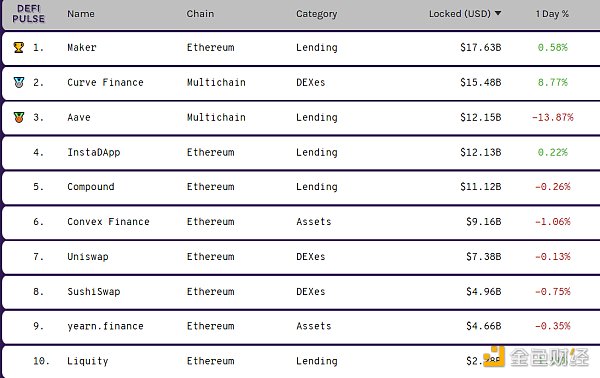Click the sort arrow next to Locked (USD)

pyautogui.click(x=498, y=13)
